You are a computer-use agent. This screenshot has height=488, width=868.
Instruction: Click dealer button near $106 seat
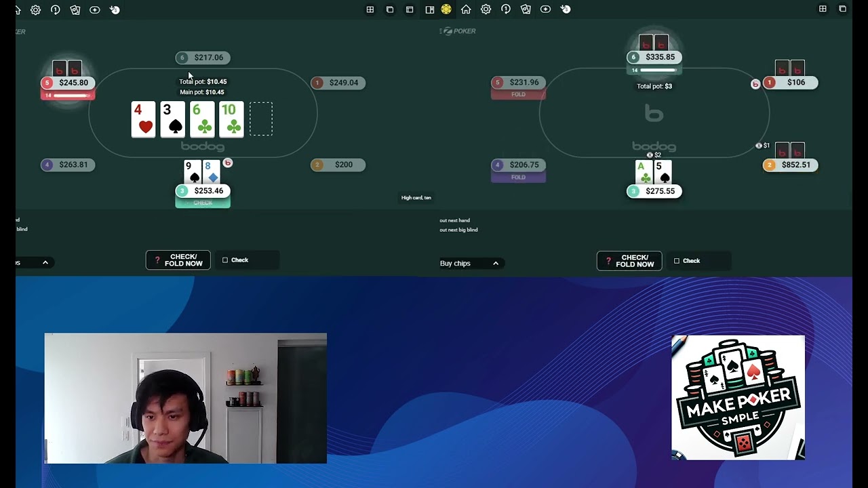pyautogui.click(x=755, y=83)
